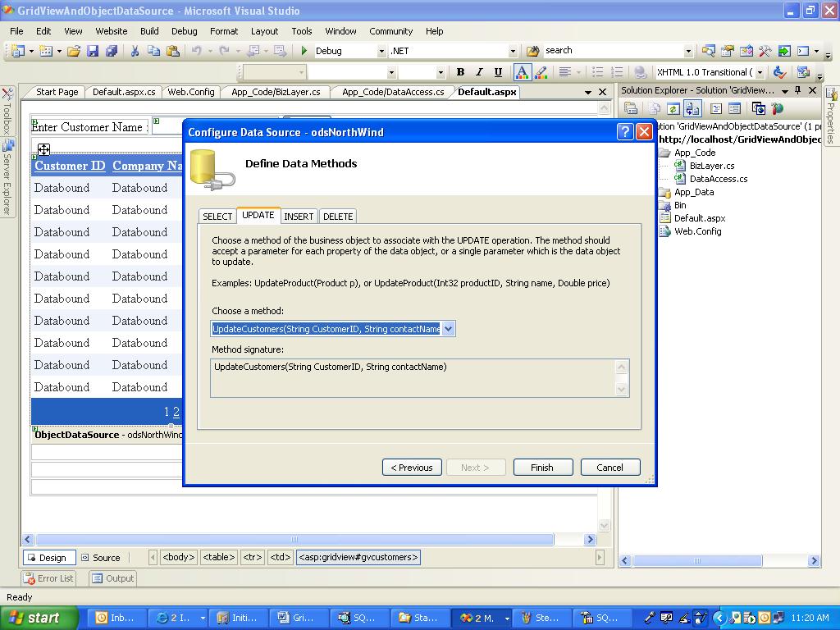
Task: Click the Add New Item toolbar icon
Action: [x=46, y=51]
